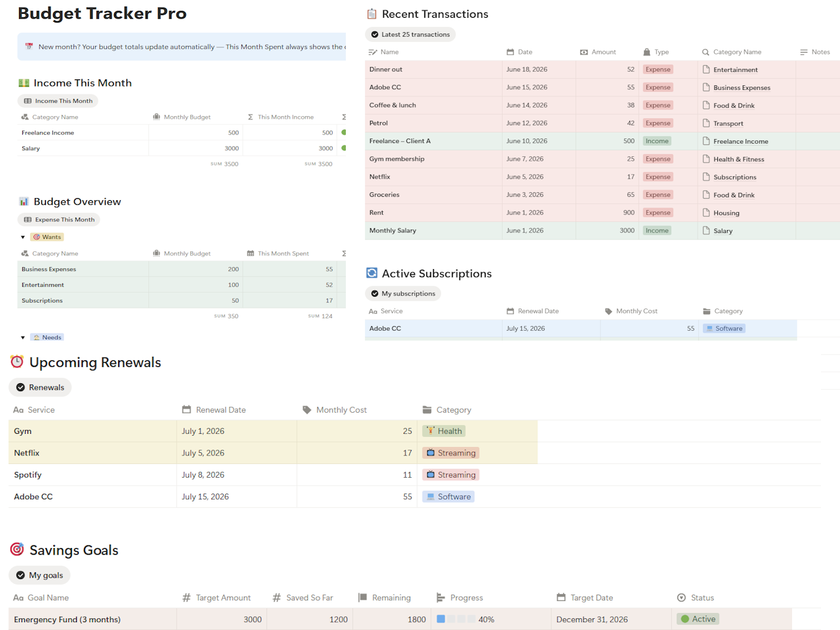Click SUM 124 under This Month Spent

320,316
